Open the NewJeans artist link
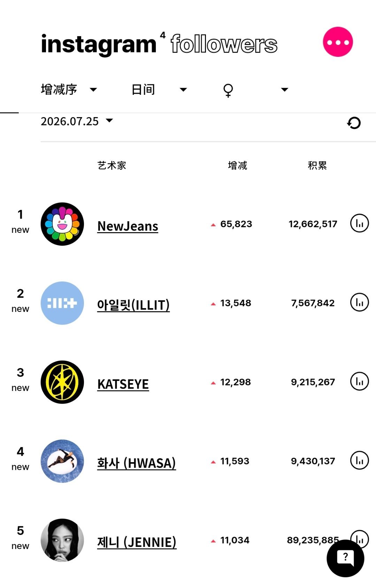 tap(128, 226)
